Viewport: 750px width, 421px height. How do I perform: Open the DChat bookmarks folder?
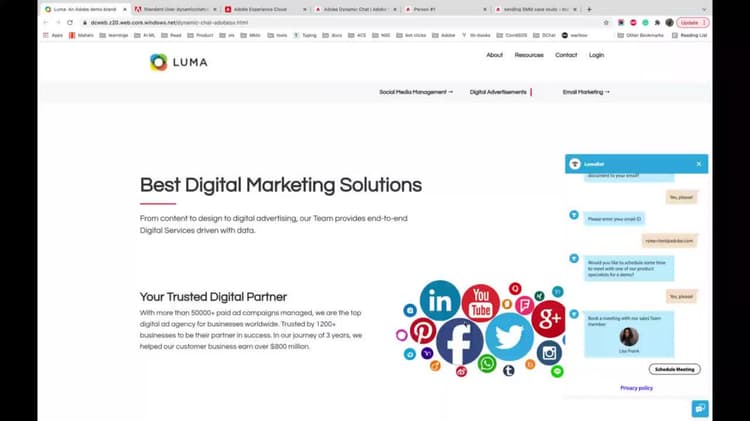(544, 35)
